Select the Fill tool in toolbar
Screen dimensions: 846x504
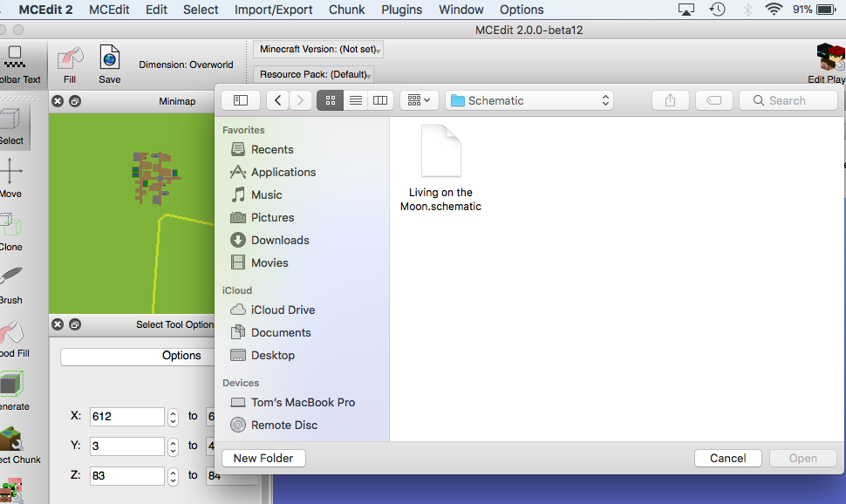tap(70, 65)
